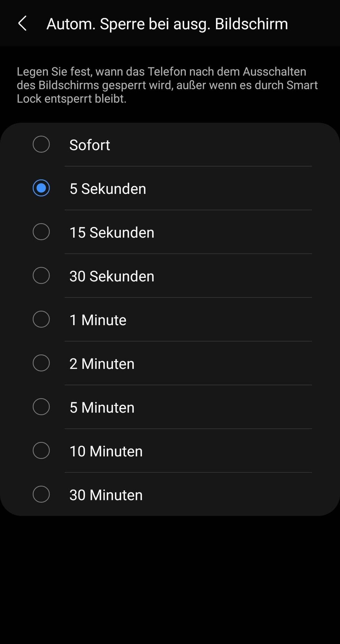Go back using the arrow icon

coord(22,24)
